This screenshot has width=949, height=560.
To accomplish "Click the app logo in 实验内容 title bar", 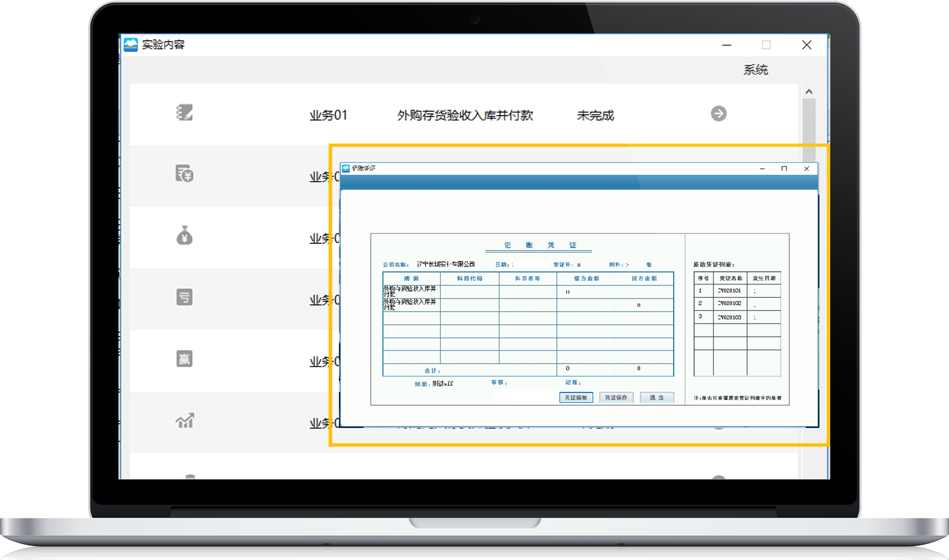I will point(130,45).
